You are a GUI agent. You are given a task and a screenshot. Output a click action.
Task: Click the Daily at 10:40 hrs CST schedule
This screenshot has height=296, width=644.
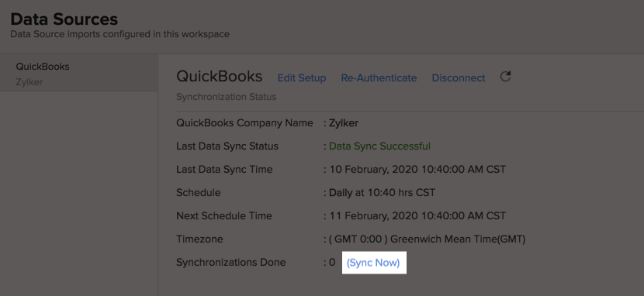point(382,193)
